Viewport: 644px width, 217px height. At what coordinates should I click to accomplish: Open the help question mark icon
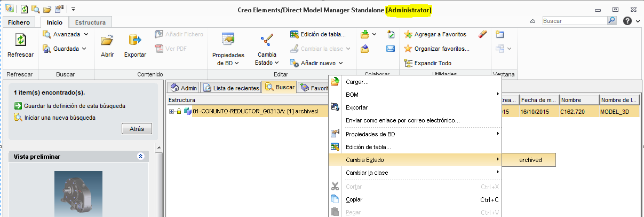(x=627, y=21)
